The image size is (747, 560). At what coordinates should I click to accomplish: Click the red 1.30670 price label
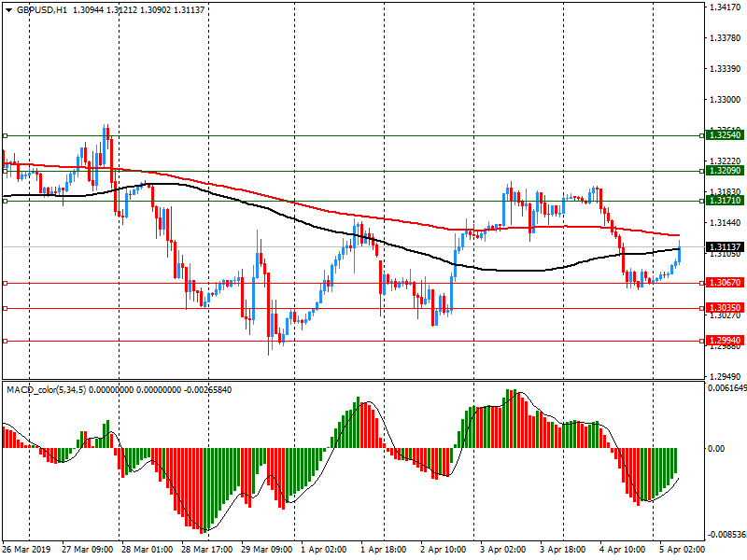(724, 283)
